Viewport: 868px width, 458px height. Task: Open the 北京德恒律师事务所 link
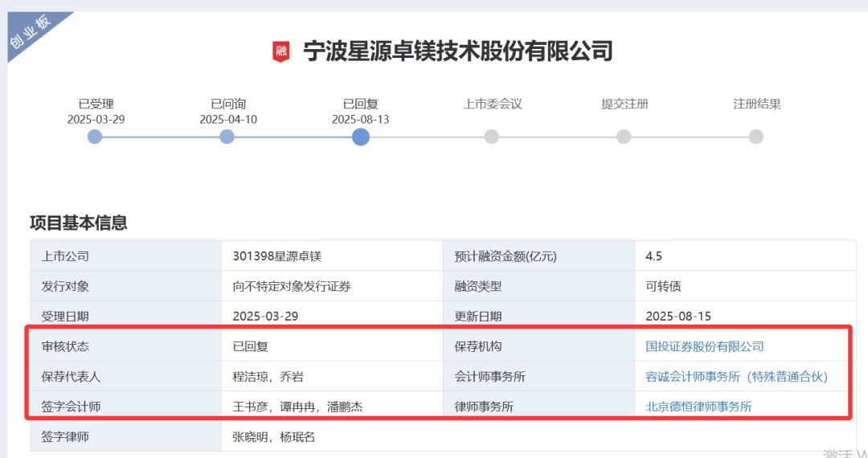[698, 407]
